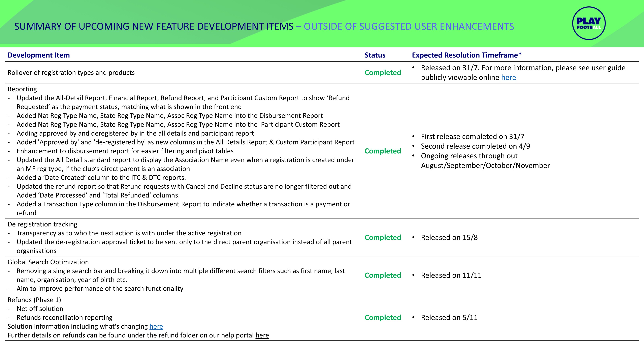
Task: Click 'Rollover of registration types and products'
Action: click(x=71, y=72)
